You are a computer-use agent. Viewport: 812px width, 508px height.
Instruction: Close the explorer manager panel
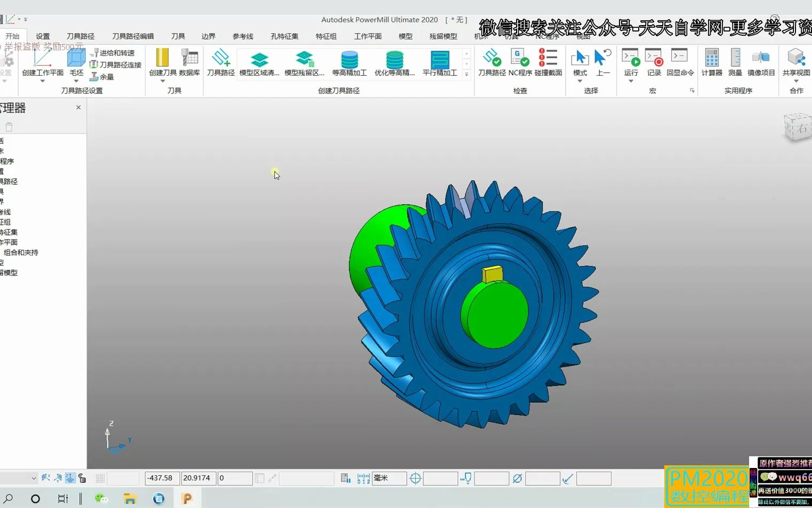click(x=78, y=107)
